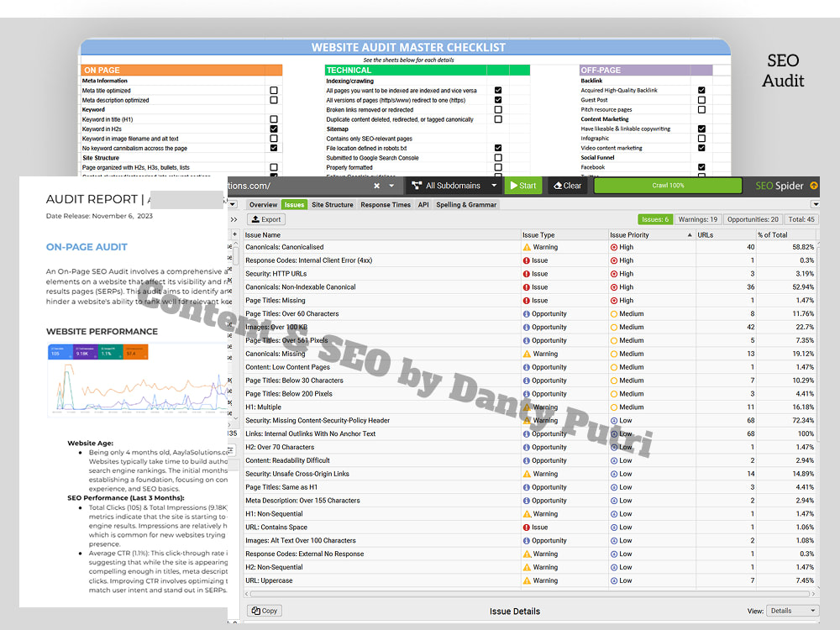Click the warning icon for Security: Unsafe Cross-Origin Links
Screen dimensions: 840x630
[527, 474]
